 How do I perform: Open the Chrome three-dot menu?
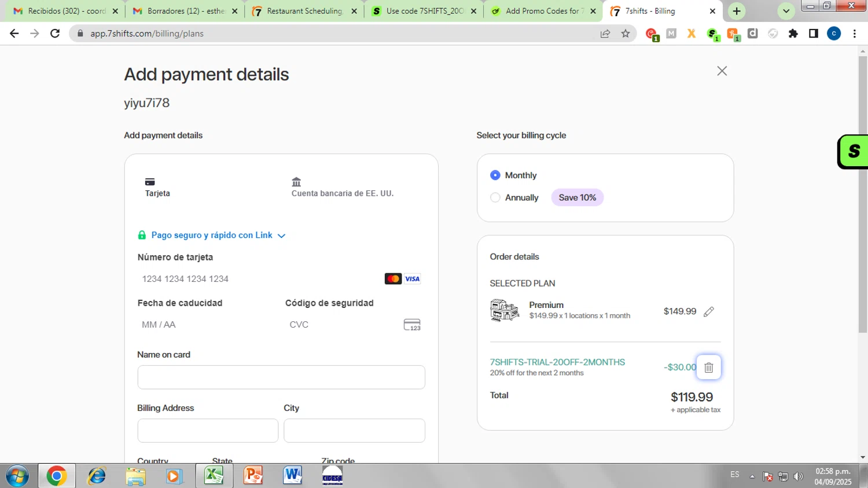855,34
